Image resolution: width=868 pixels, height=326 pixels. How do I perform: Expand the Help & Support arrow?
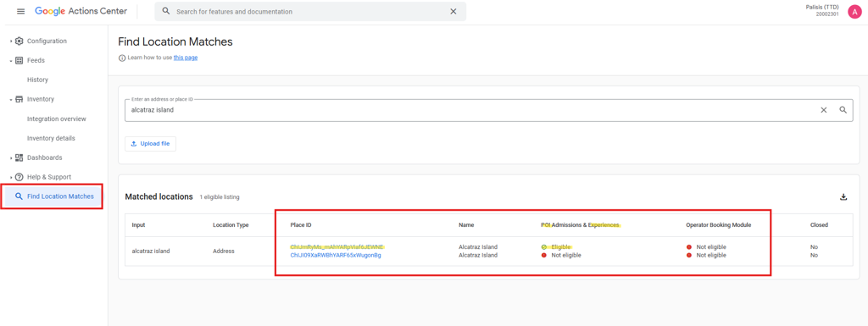(11, 177)
